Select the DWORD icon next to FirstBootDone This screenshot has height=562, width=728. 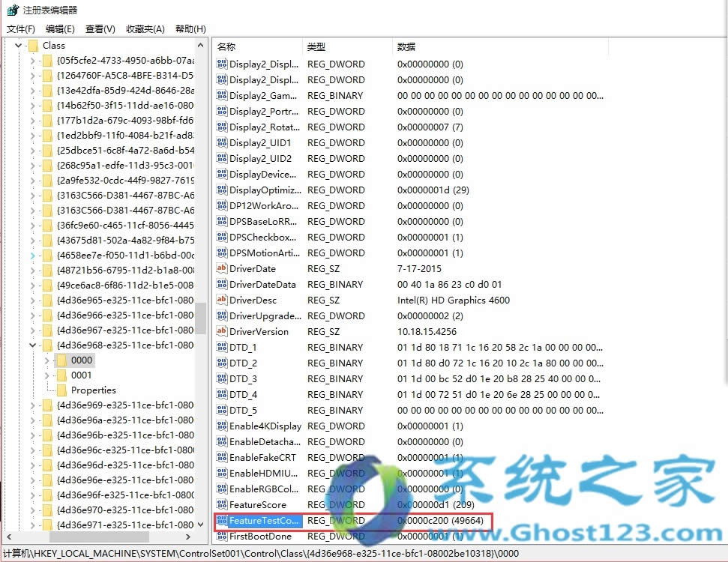coord(221,536)
